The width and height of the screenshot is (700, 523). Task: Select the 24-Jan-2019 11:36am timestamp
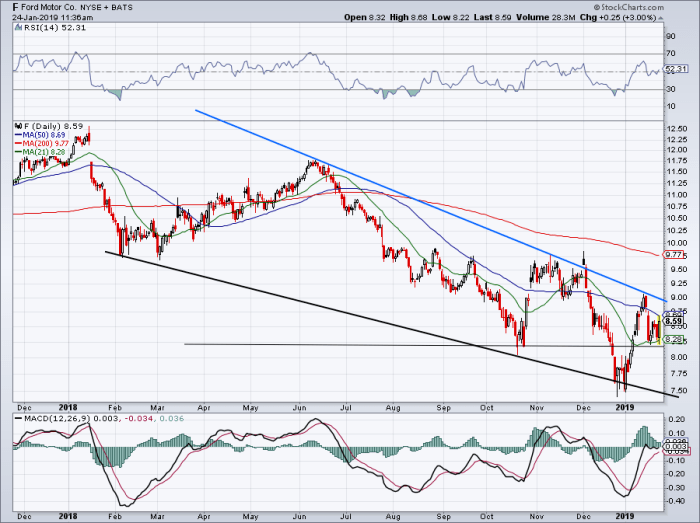[53, 17]
